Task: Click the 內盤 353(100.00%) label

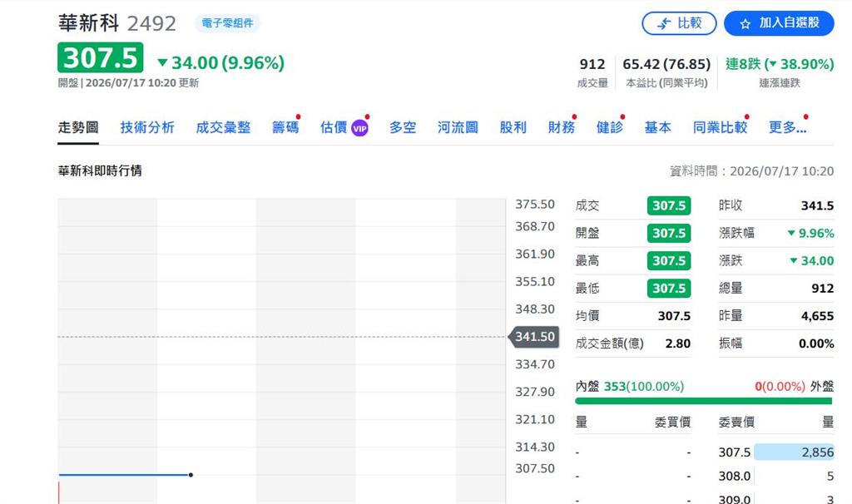Action: 630,387
